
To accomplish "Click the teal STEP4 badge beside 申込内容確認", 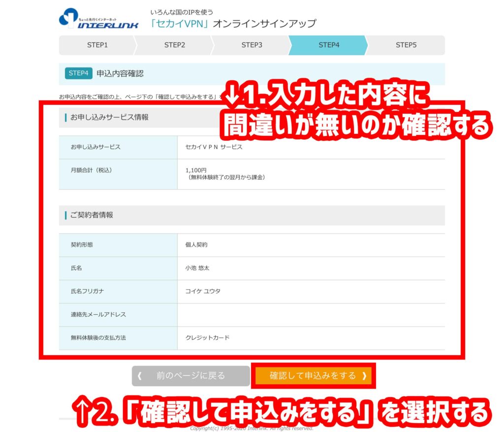I will click(78, 73).
